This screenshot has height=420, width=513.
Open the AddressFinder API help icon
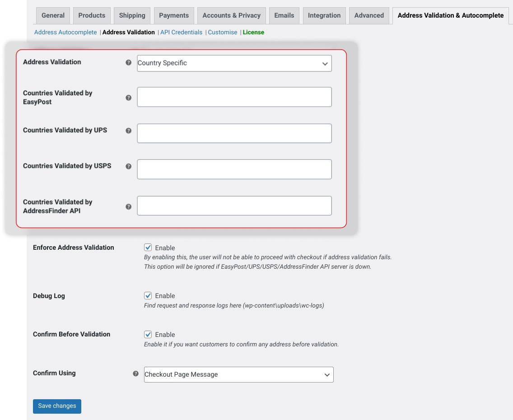(129, 206)
